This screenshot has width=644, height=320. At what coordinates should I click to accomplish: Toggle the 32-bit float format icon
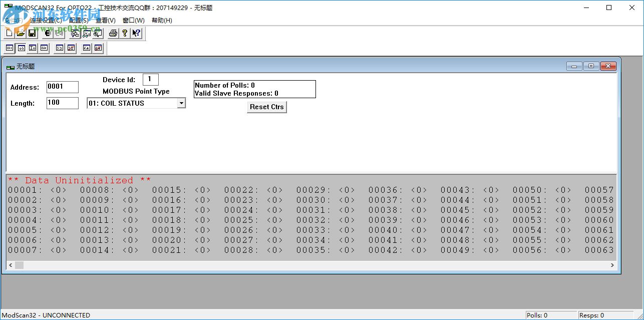coord(60,48)
